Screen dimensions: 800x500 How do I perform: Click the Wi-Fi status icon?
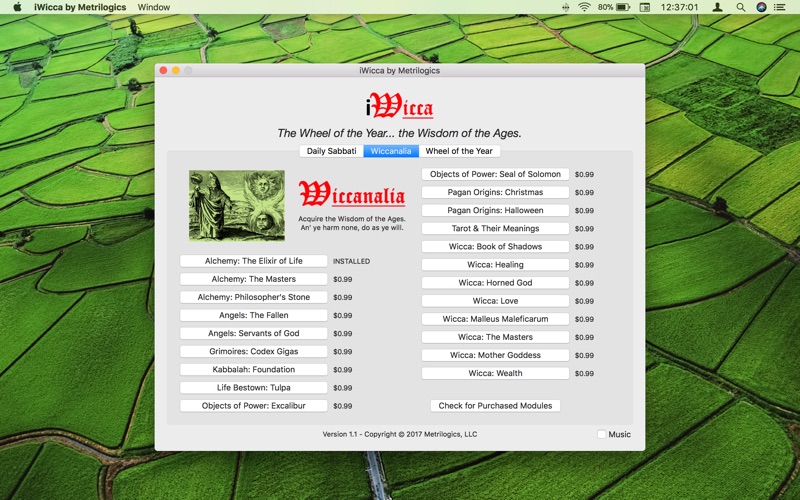click(x=584, y=7)
